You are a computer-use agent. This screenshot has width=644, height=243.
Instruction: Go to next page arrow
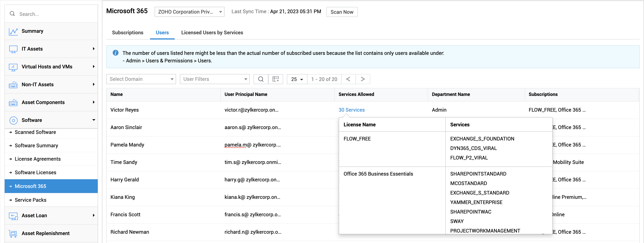tap(363, 79)
